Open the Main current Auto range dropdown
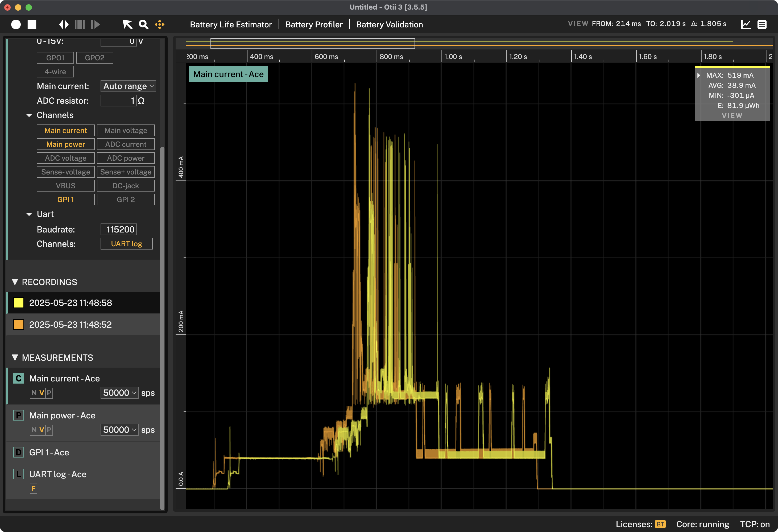778x532 pixels. click(128, 86)
